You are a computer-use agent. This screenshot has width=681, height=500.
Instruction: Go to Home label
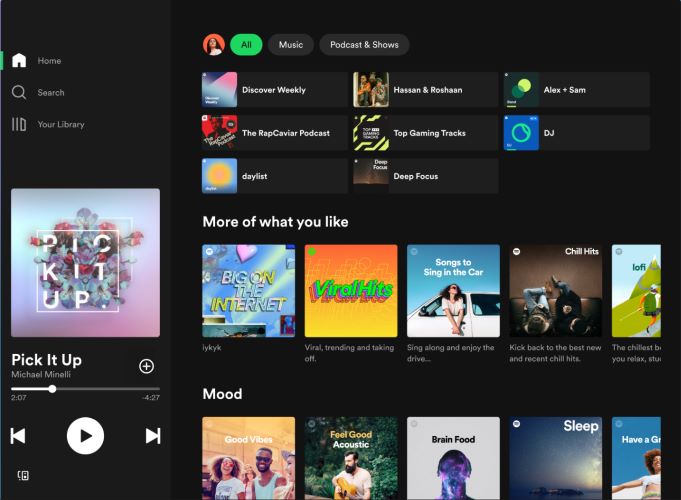pos(49,61)
